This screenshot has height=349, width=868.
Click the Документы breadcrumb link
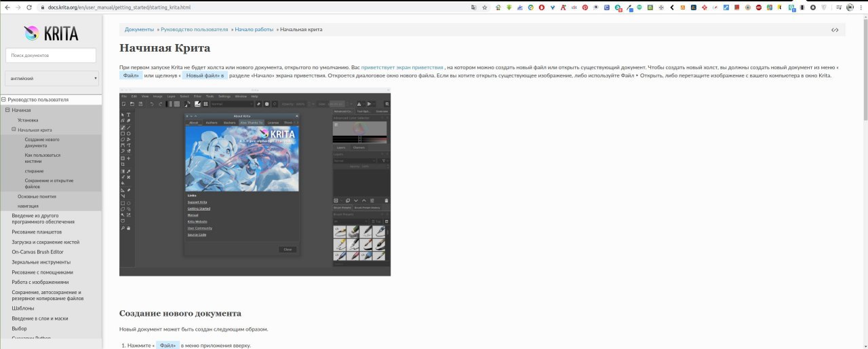point(139,30)
